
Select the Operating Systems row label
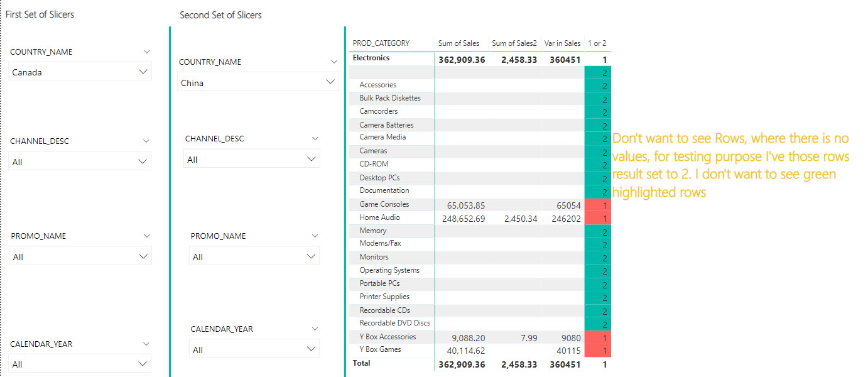tap(389, 270)
